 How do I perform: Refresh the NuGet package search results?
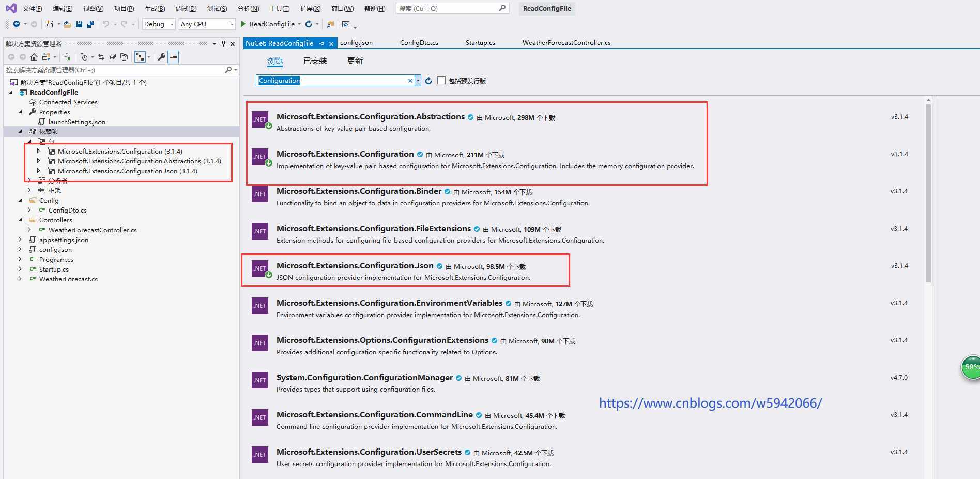click(428, 81)
